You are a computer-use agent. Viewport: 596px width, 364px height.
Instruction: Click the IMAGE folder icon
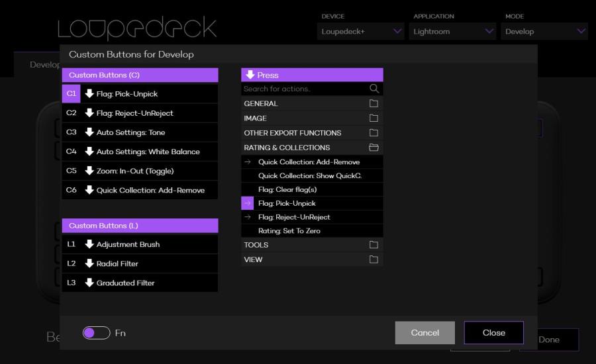pyautogui.click(x=373, y=118)
